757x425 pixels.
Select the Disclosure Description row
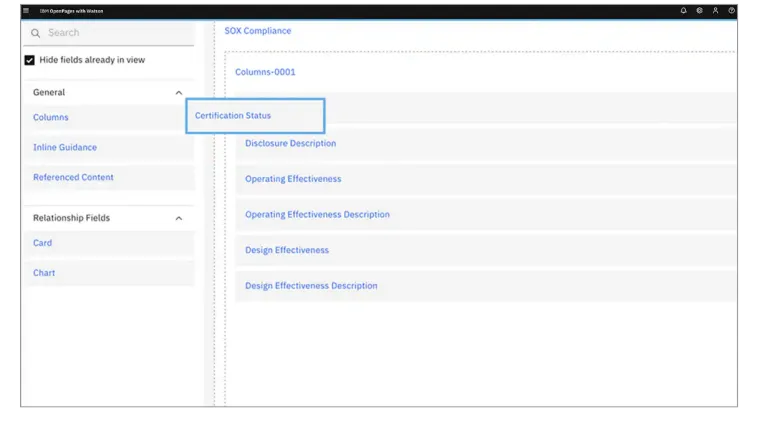pyautogui.click(x=486, y=143)
